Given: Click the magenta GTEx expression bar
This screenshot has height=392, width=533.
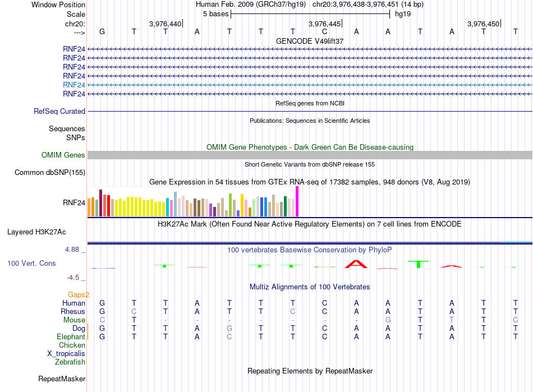Looking at the screenshot, I should tap(297, 201).
